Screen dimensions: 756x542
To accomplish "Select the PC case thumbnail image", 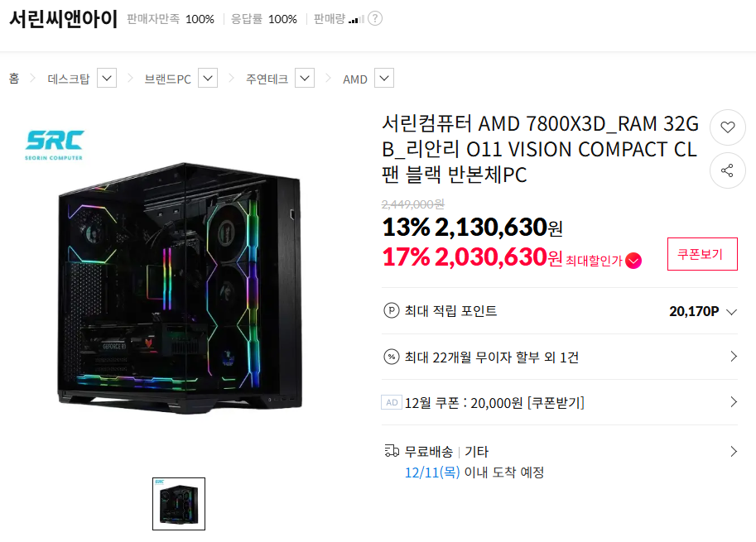I will pyautogui.click(x=179, y=504).
